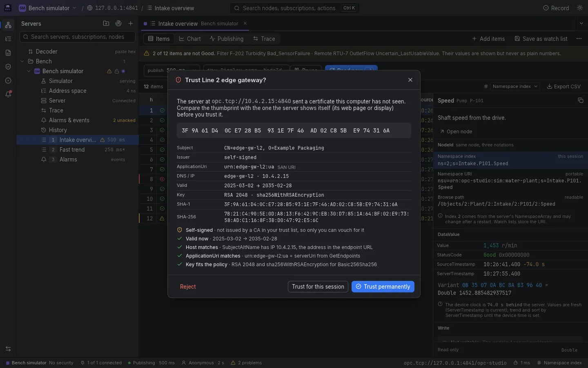Switch to the Items tab
The width and height of the screenshot is (588, 368).
(159, 38)
